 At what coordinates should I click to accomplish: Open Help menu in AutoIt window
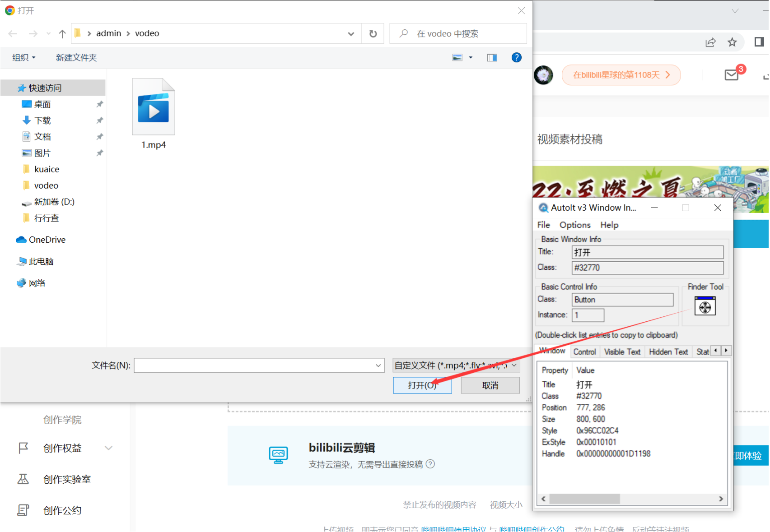point(609,225)
